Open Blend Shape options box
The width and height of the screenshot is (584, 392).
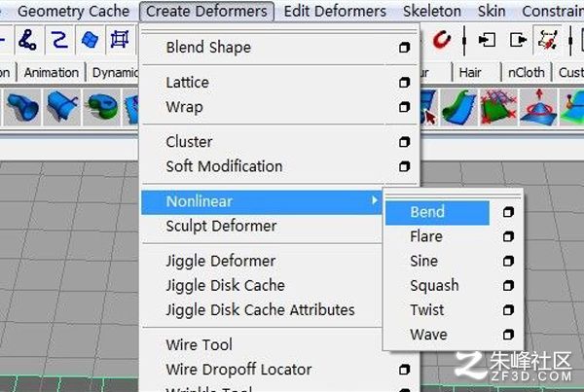[x=405, y=48]
